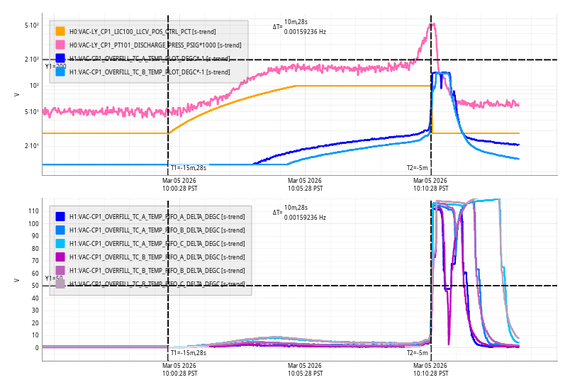The width and height of the screenshot is (570, 392).
Task: Click the T2=-5m cursor label in top plot
Action: pos(417,168)
